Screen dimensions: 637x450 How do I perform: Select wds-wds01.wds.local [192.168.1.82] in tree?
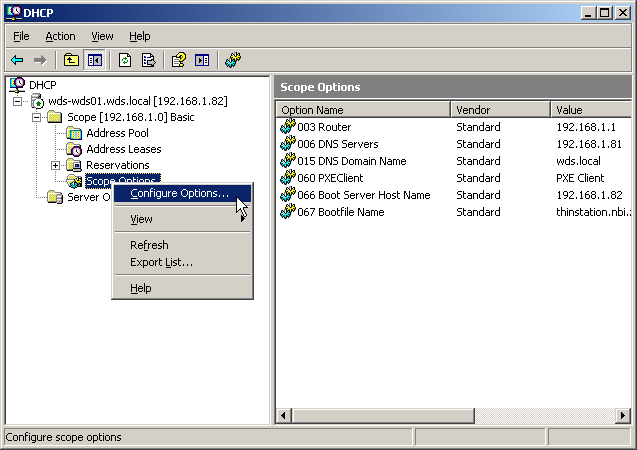point(138,101)
